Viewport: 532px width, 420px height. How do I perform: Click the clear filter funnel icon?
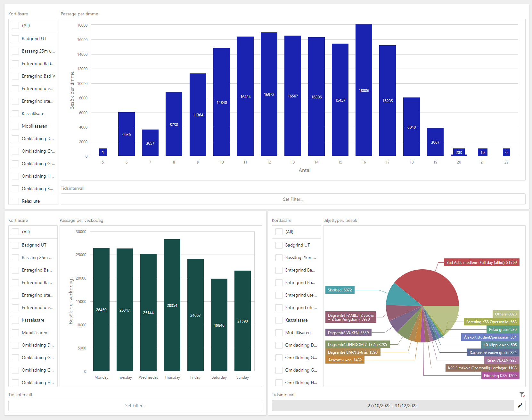(522, 395)
